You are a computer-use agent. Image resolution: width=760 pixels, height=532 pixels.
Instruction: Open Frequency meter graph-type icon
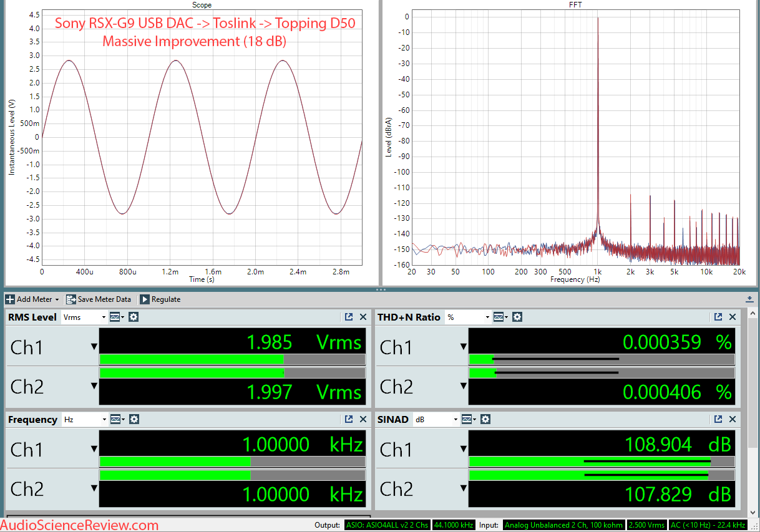tap(117, 420)
